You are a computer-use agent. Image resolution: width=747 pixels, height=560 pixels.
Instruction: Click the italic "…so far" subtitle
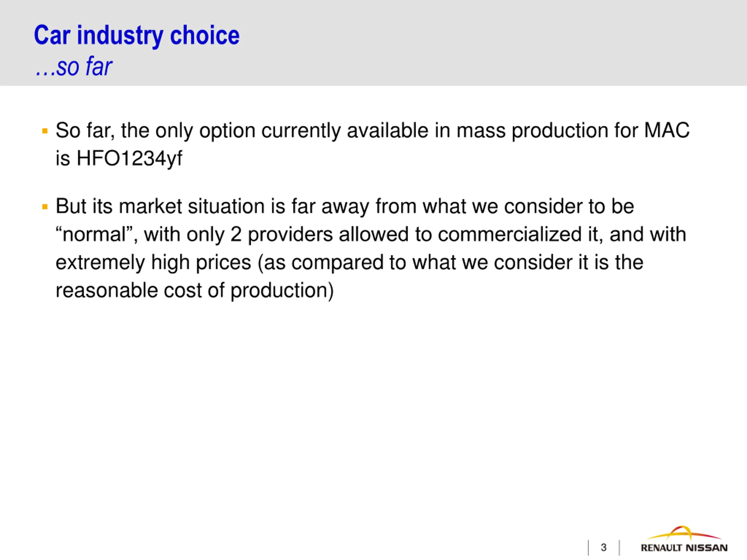click(x=74, y=66)
